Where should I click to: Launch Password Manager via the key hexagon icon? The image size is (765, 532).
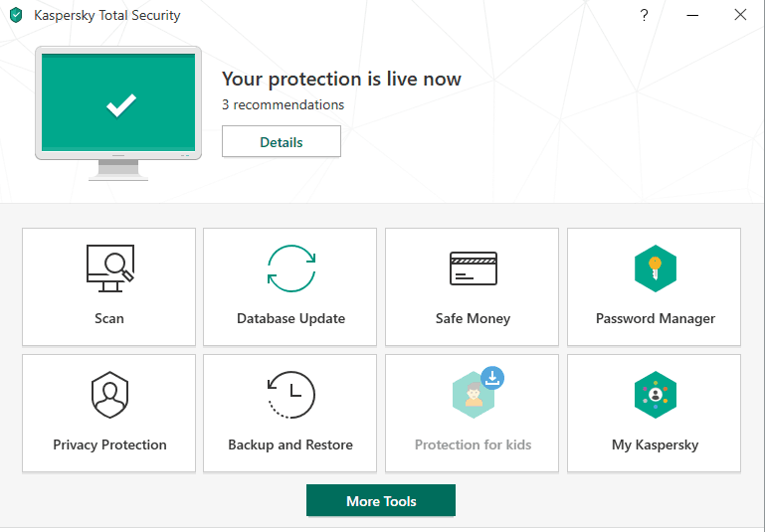[656, 268]
